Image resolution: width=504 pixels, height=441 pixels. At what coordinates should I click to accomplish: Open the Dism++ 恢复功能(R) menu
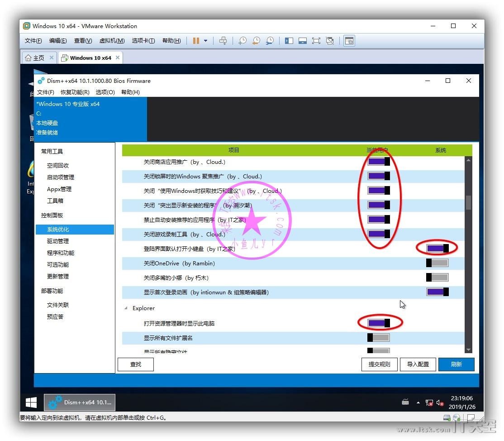(75, 92)
